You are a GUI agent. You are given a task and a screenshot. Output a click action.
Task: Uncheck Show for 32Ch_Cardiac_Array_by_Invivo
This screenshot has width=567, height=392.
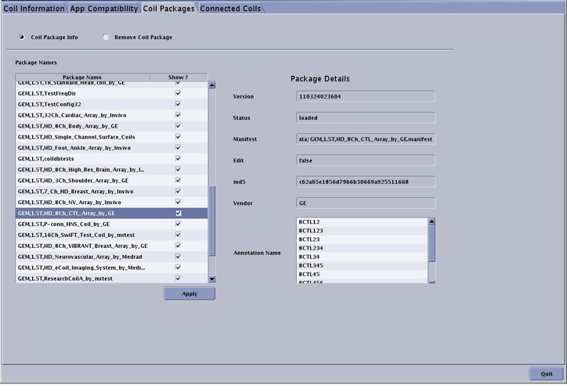point(178,115)
